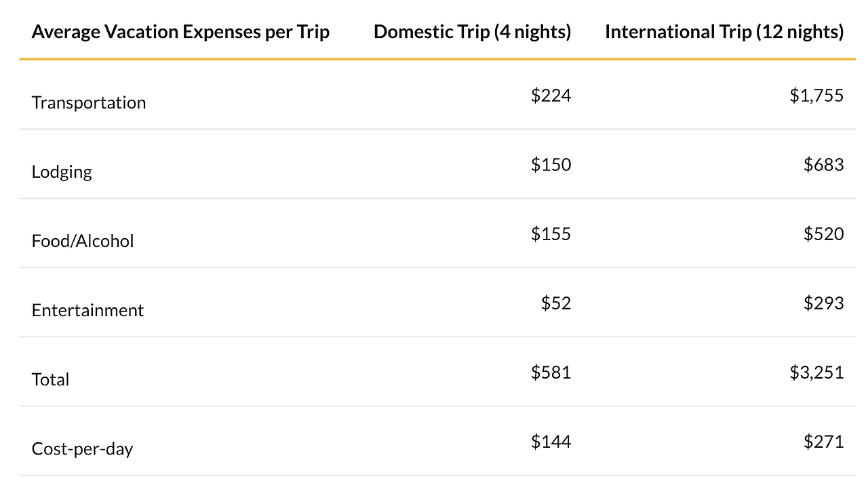Select the Lodging row label
868x500 pixels.
pyautogui.click(x=62, y=172)
